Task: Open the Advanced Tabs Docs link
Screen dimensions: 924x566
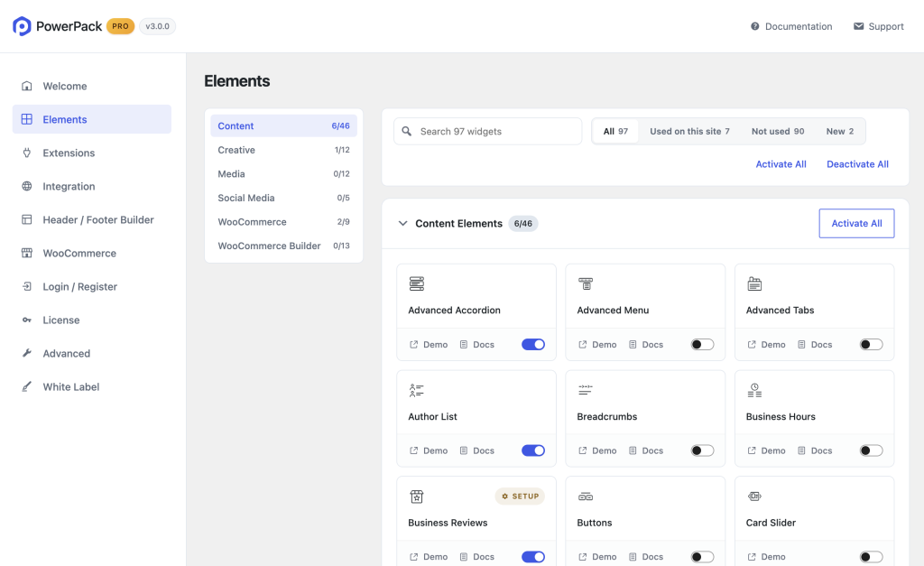Action: pos(815,344)
